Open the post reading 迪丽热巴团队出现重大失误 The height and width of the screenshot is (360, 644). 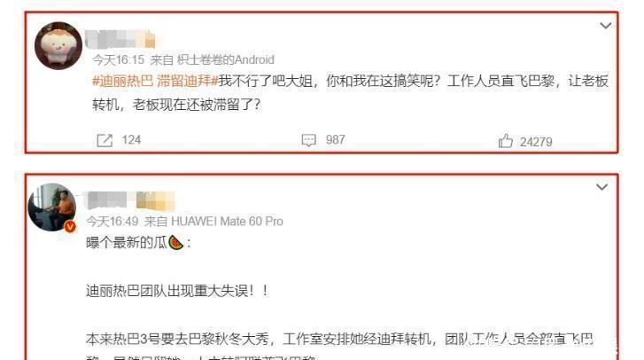177,291
